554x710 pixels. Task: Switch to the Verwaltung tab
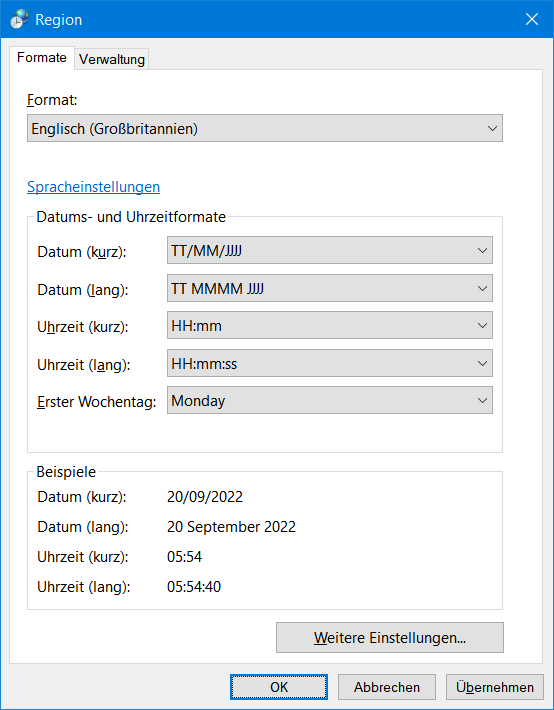[111, 59]
